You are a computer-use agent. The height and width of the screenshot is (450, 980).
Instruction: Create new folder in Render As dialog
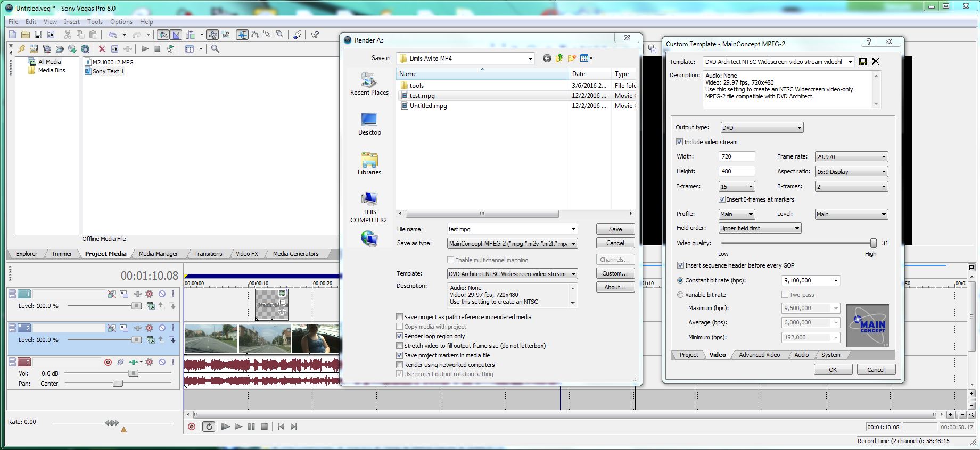(x=572, y=59)
